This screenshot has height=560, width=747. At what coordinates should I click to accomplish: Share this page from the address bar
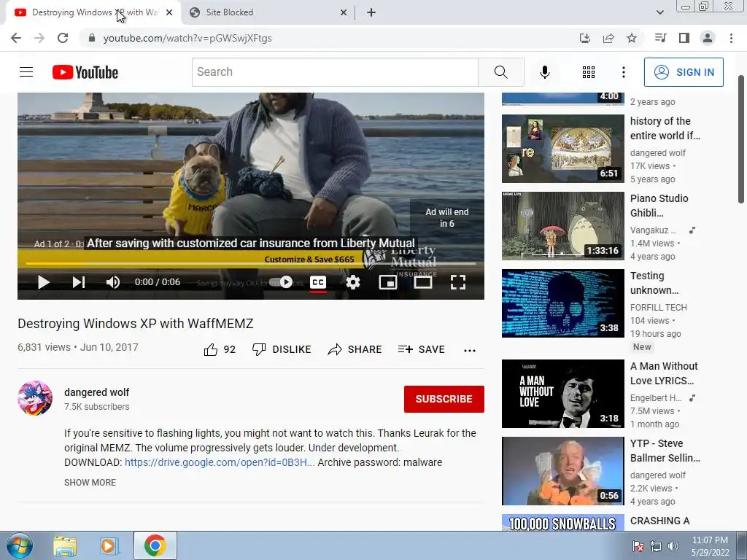(x=608, y=38)
